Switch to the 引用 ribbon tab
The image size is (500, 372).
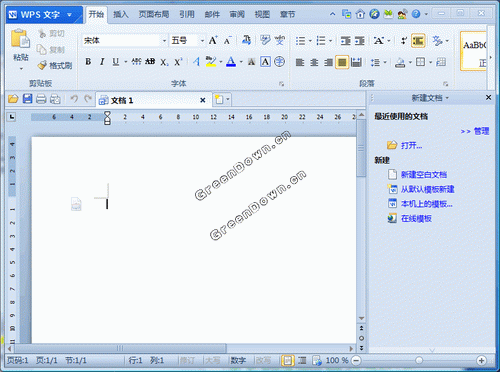click(187, 14)
